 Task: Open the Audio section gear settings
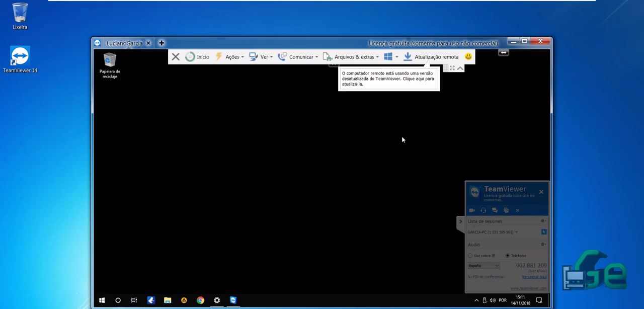(543, 245)
